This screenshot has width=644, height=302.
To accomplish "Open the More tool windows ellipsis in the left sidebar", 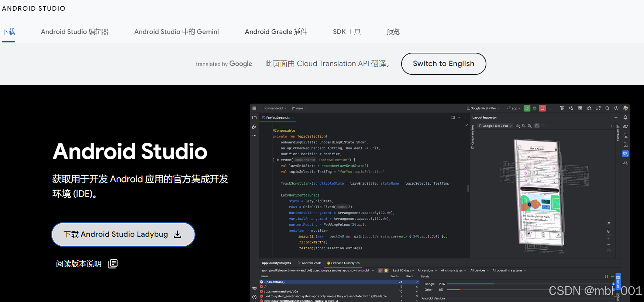I will point(254,136).
